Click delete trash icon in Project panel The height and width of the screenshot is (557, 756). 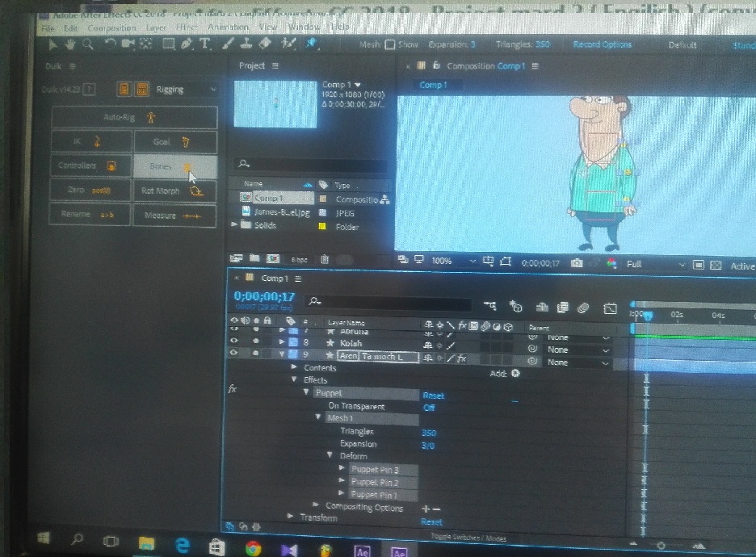pyautogui.click(x=325, y=259)
